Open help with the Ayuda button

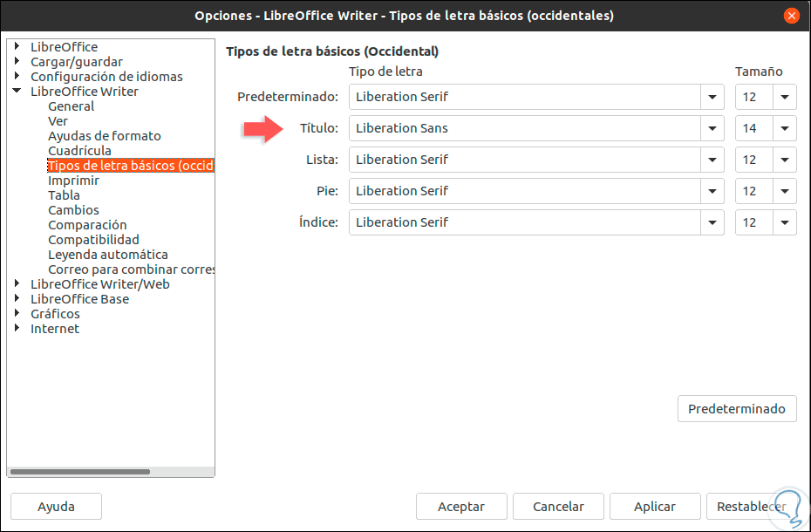tap(56, 506)
